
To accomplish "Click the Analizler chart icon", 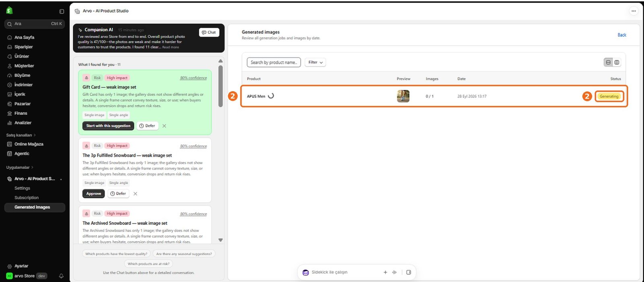I will pos(10,123).
